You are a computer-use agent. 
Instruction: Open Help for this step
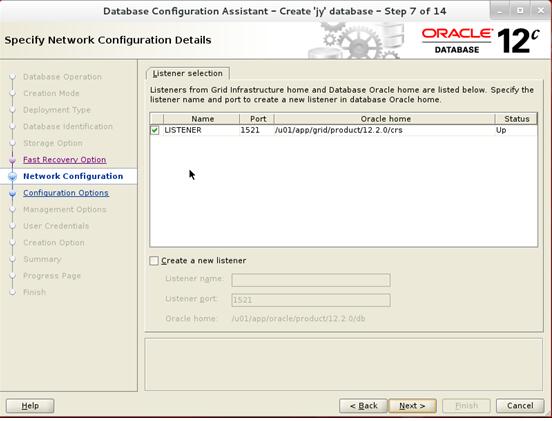point(30,406)
